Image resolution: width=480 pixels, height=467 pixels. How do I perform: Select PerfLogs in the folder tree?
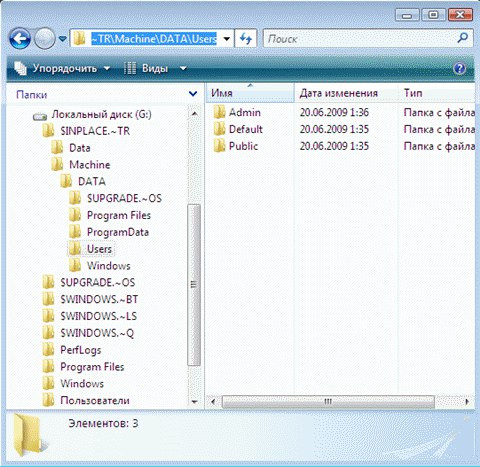coord(80,350)
